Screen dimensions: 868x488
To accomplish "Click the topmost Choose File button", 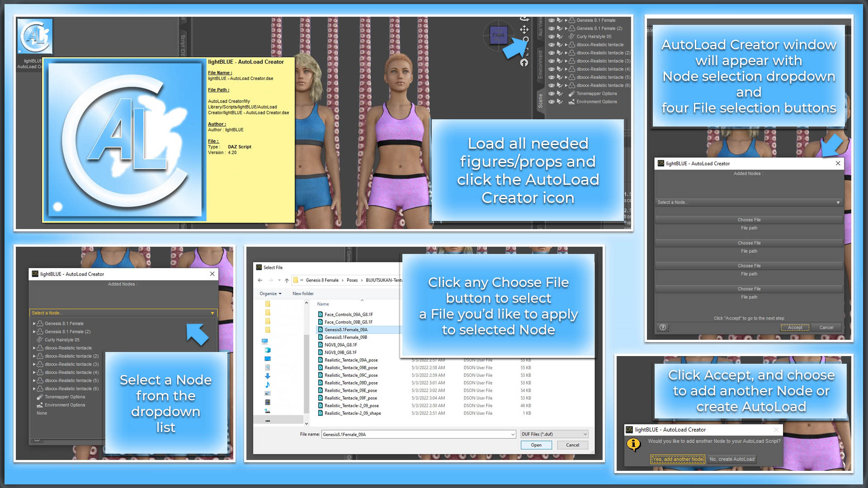I will (749, 220).
